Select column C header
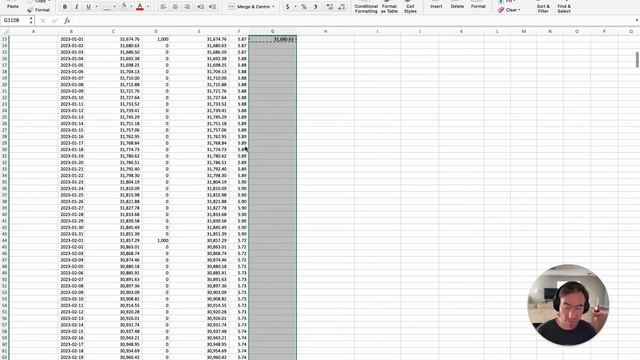Viewport: 640px width, 360px height. [113, 31]
